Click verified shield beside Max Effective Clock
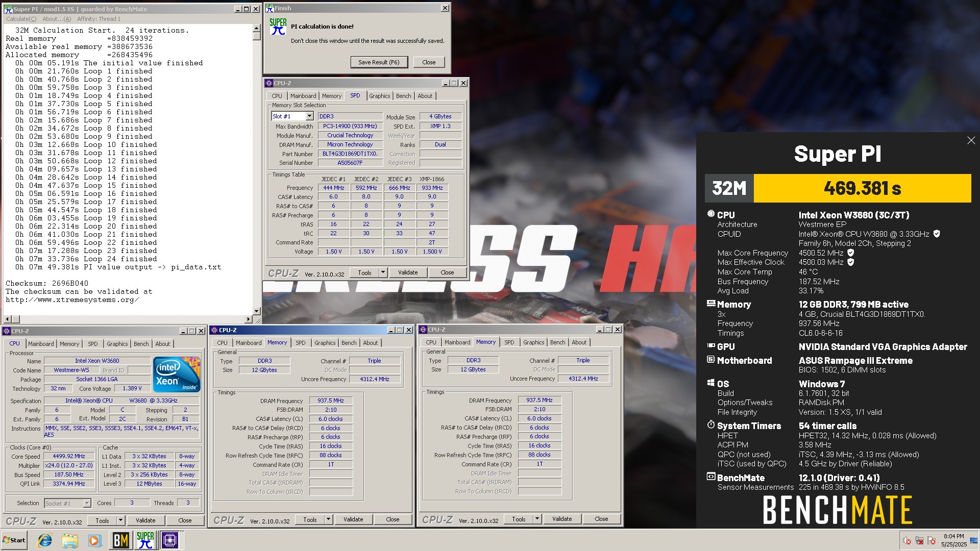Image resolution: width=980 pixels, height=551 pixels. [851, 262]
